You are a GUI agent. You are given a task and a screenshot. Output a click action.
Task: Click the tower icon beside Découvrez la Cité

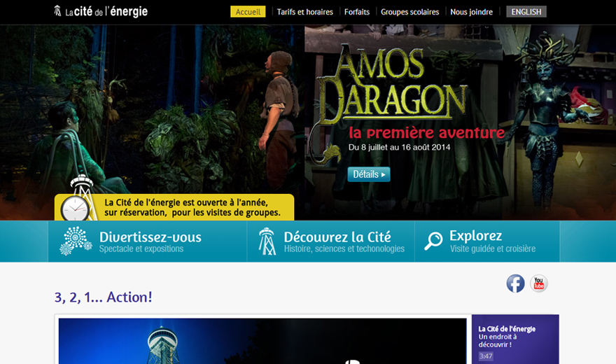[267, 241]
